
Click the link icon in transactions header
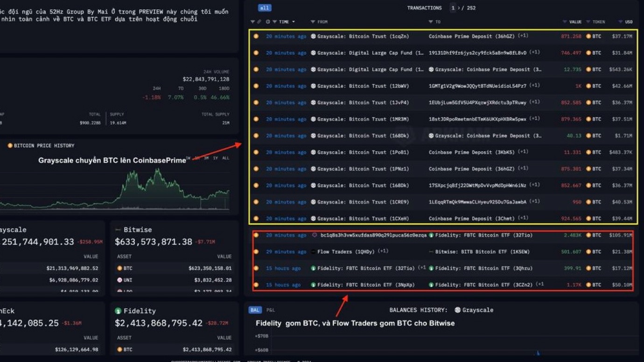click(x=259, y=22)
